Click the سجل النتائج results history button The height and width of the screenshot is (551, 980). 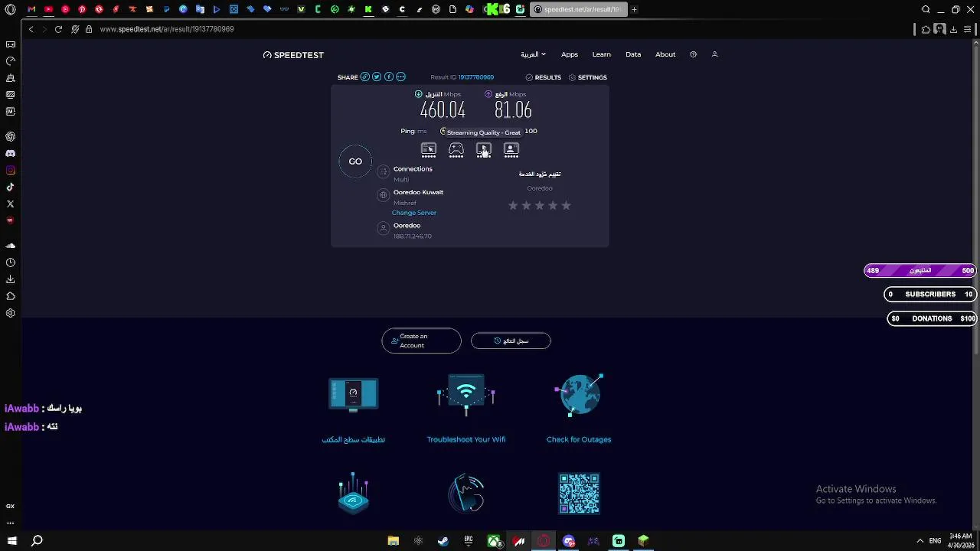pos(511,341)
